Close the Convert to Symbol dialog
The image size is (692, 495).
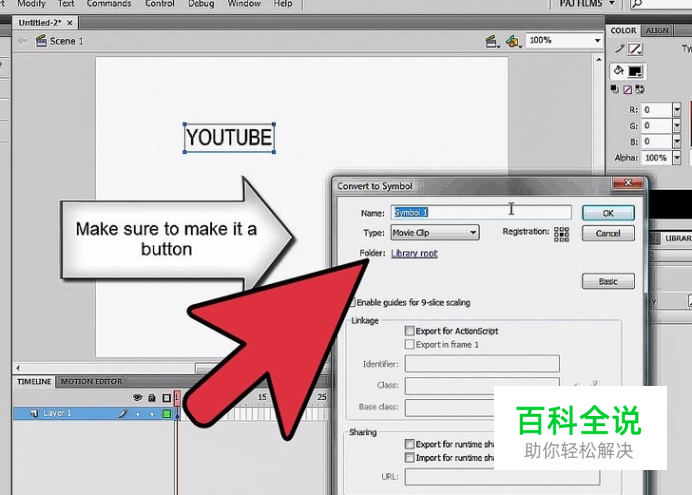pyautogui.click(x=628, y=183)
